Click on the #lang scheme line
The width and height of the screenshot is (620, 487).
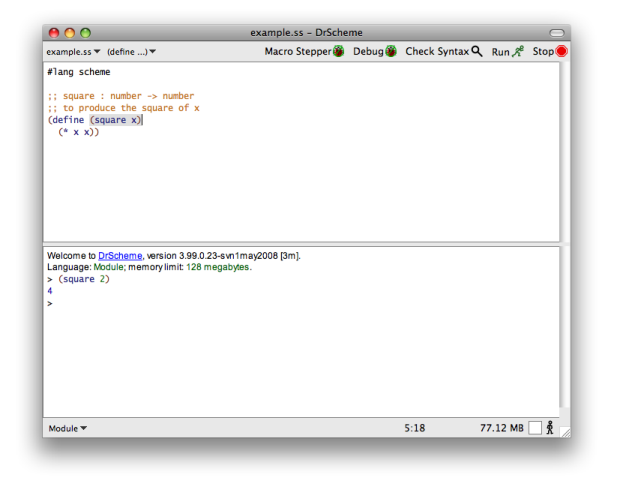[x=78, y=72]
